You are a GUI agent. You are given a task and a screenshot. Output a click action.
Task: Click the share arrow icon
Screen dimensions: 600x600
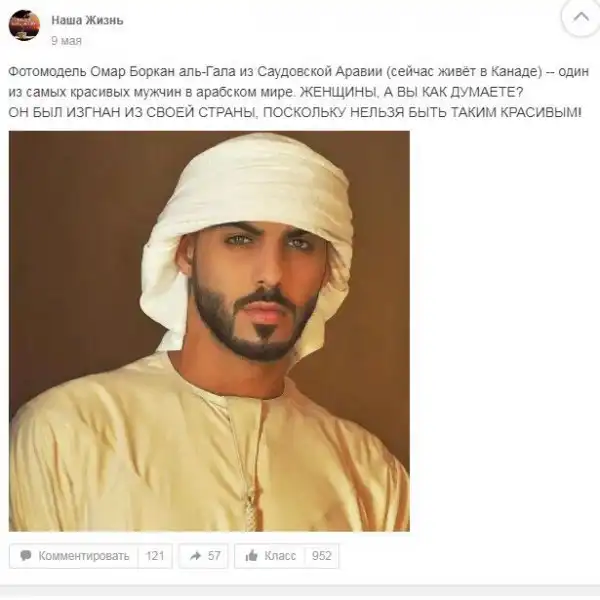tap(196, 556)
